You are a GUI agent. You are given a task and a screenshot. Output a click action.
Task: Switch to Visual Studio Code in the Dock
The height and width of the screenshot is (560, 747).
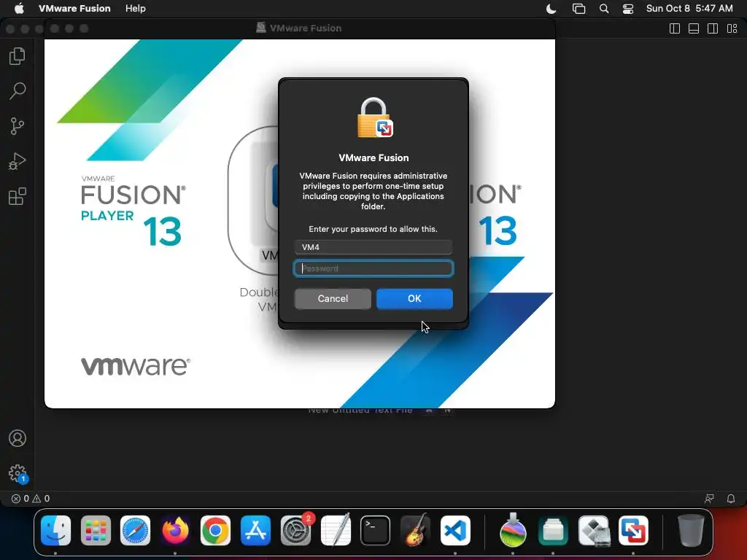coord(455,530)
